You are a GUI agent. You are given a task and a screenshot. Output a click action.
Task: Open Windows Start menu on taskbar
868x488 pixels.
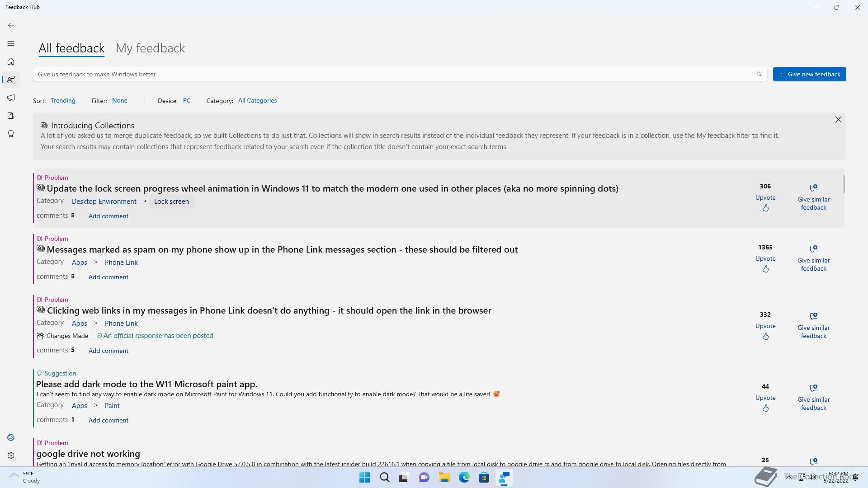tap(364, 478)
